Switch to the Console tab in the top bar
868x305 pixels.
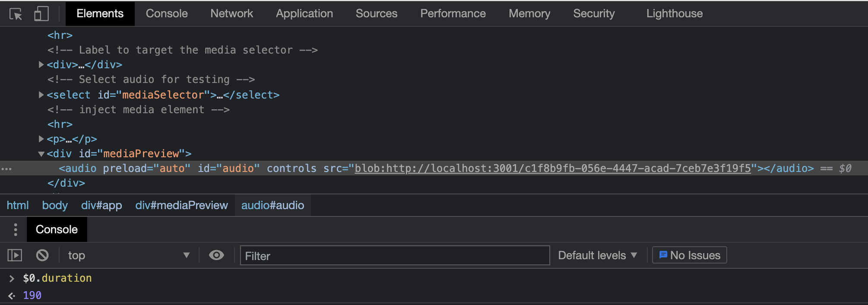(167, 13)
